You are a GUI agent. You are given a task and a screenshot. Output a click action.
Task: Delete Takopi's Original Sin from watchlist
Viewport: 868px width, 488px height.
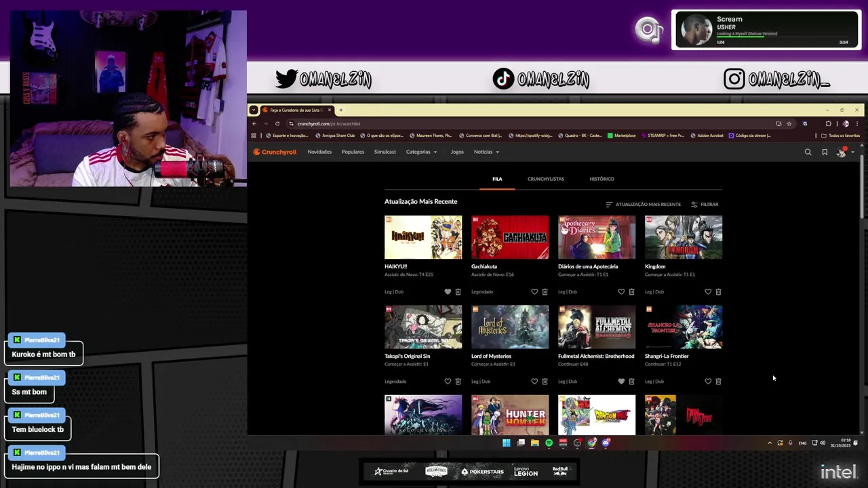click(x=458, y=381)
